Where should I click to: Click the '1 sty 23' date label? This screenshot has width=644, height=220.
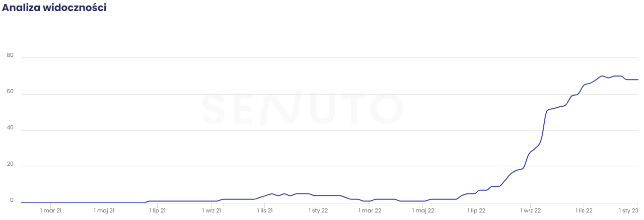pyautogui.click(x=628, y=211)
